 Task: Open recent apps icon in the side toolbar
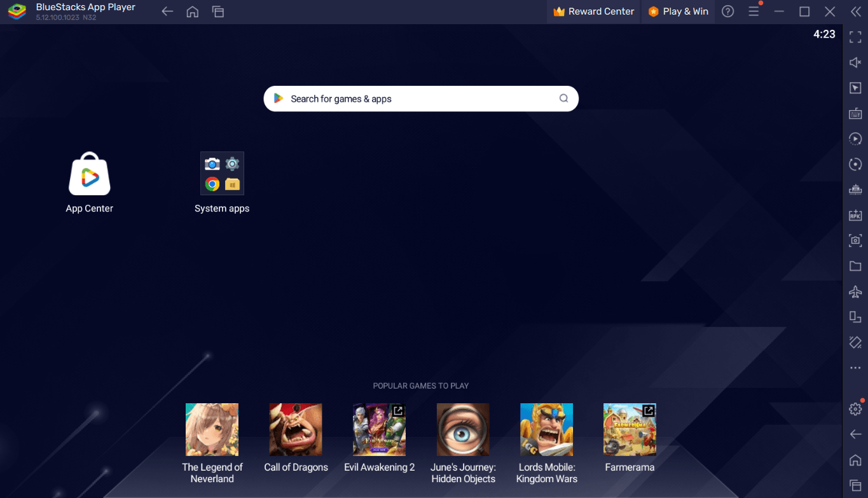855,485
